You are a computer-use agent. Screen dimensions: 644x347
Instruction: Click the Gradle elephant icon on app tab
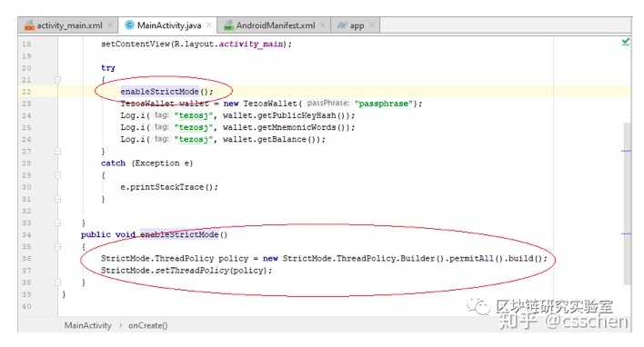(x=342, y=25)
